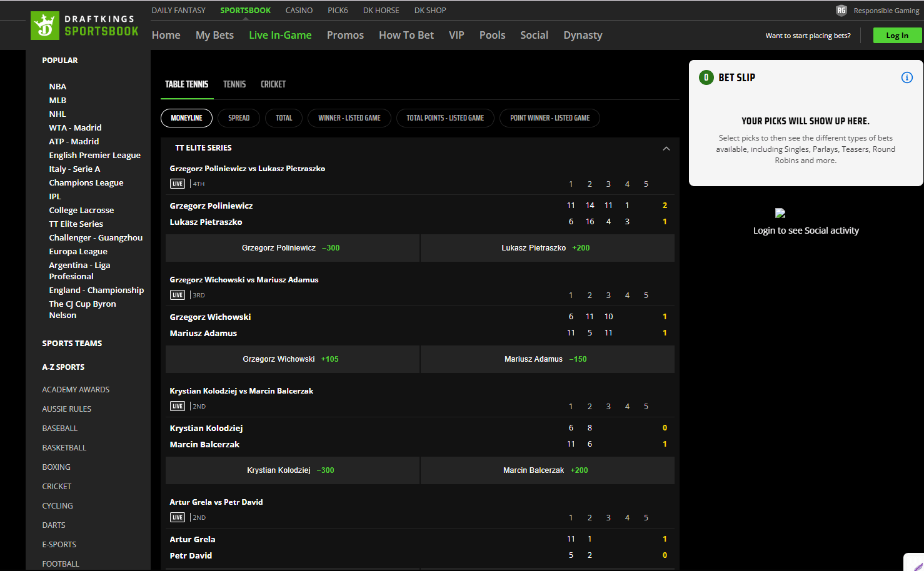Bet Grzegorz Wichowski moneyline +105

click(x=293, y=359)
